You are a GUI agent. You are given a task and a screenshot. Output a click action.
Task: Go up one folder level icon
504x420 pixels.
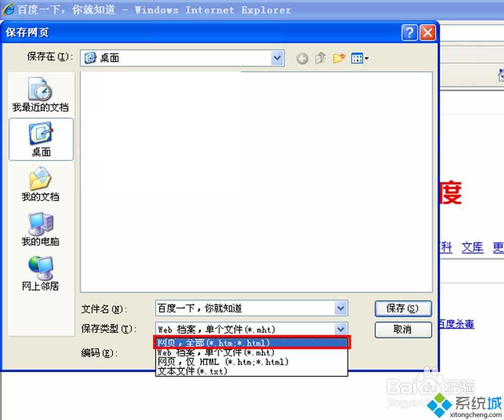coord(320,58)
